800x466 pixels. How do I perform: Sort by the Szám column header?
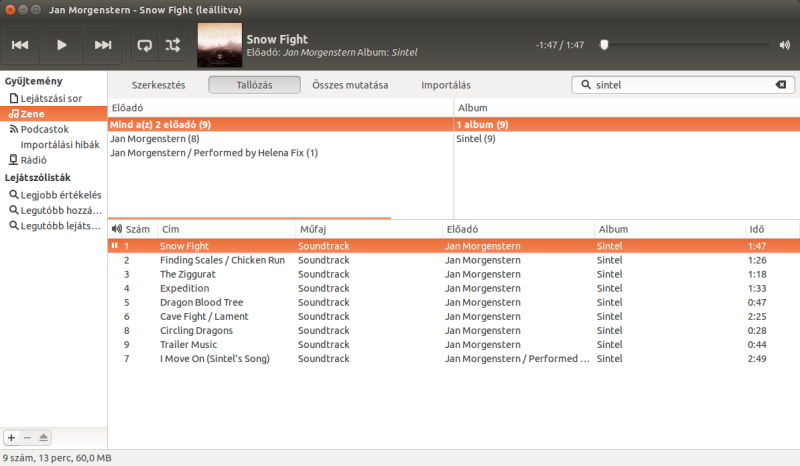[138, 229]
